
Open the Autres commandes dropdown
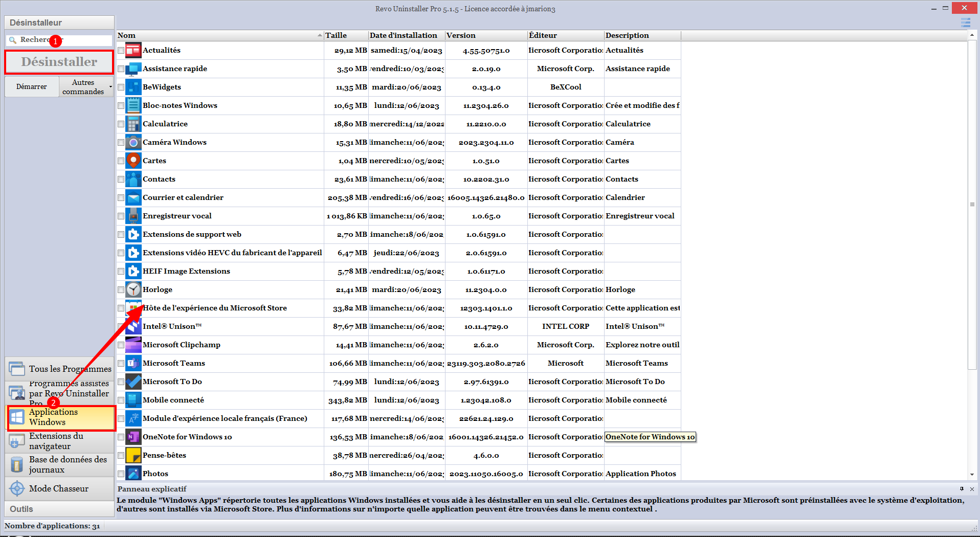[86, 87]
